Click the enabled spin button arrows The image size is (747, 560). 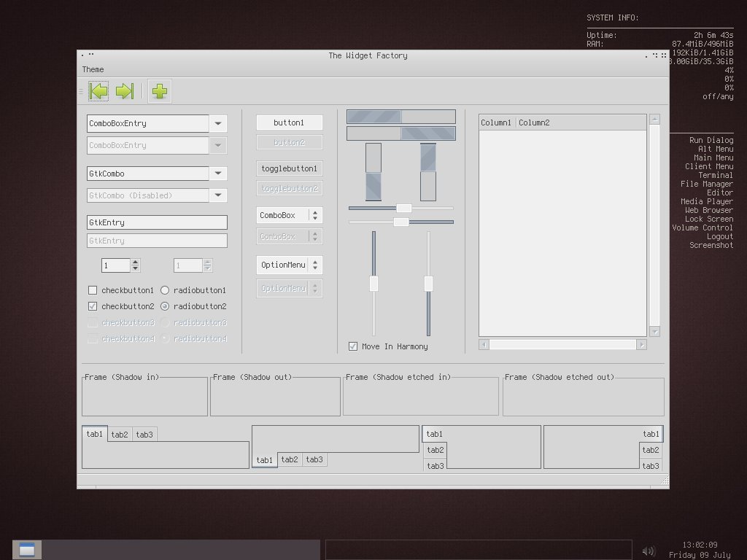(x=135, y=265)
